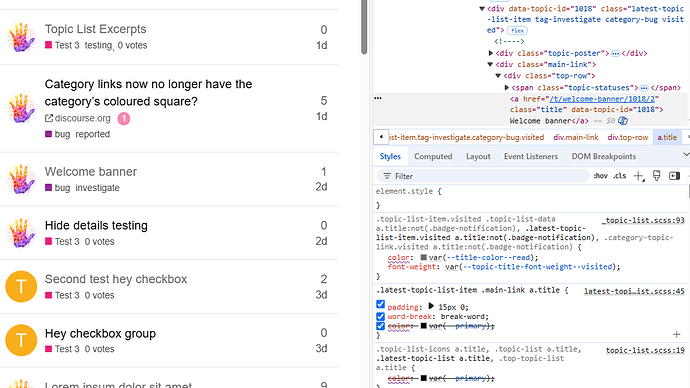Click the Filter styles input field
The image size is (690, 388).
(483, 176)
